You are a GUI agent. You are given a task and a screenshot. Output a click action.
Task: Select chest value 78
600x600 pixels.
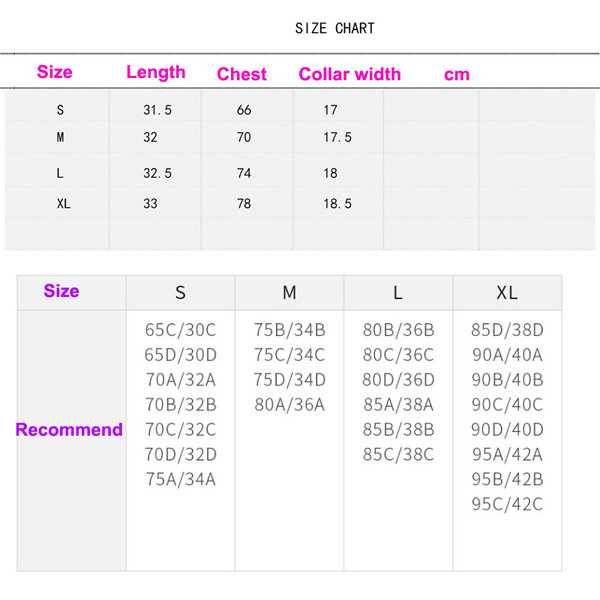point(244,204)
